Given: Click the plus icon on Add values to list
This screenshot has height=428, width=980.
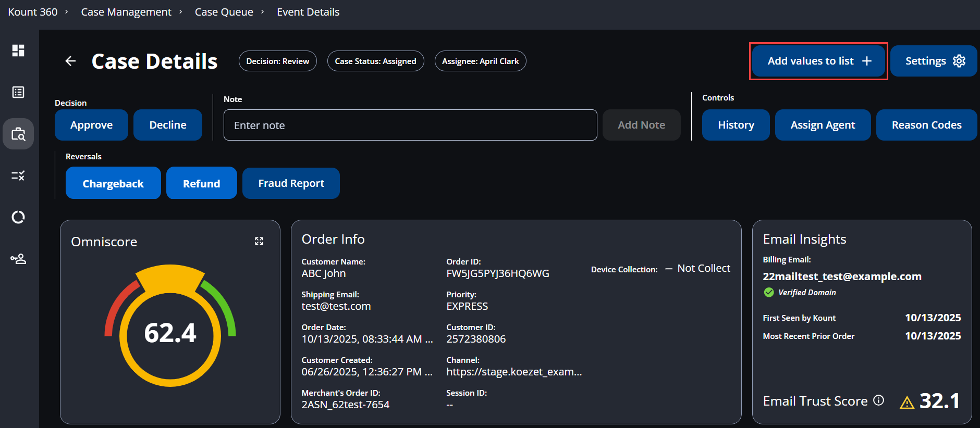Looking at the screenshot, I should click(x=867, y=61).
